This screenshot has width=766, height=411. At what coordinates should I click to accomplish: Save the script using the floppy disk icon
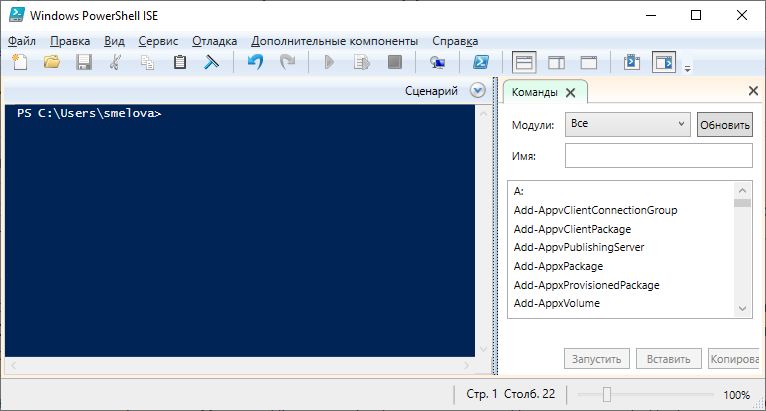pyautogui.click(x=84, y=63)
